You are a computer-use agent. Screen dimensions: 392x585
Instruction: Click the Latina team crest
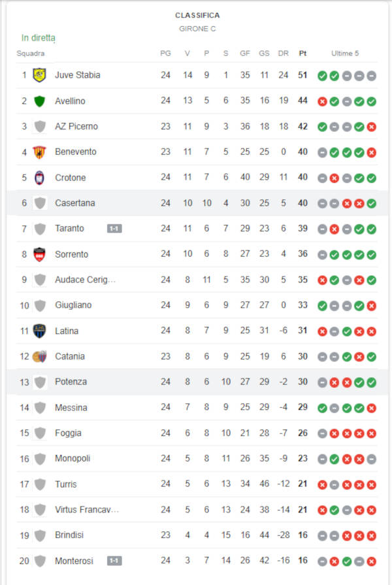pos(40,331)
